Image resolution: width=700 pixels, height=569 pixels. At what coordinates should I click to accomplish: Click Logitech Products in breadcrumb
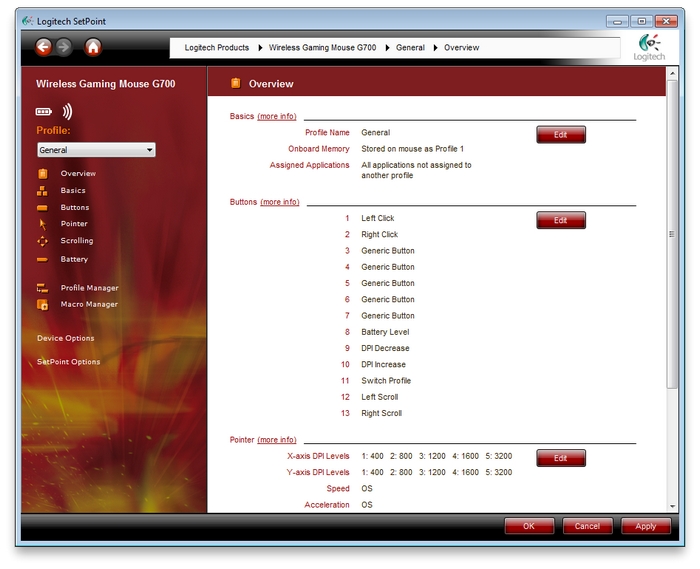click(217, 48)
